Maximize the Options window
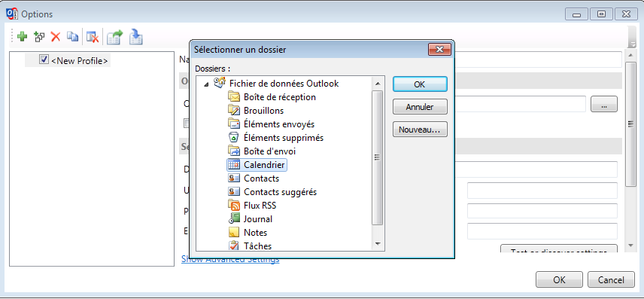 [601, 14]
